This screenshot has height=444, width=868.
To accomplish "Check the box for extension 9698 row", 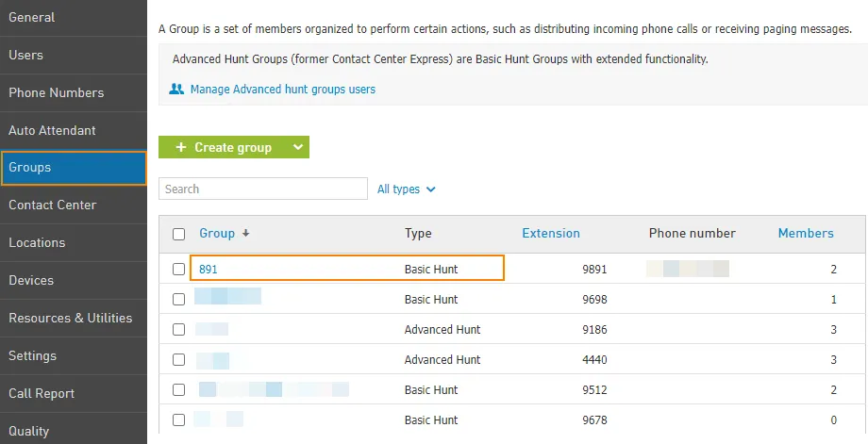I will (178, 299).
